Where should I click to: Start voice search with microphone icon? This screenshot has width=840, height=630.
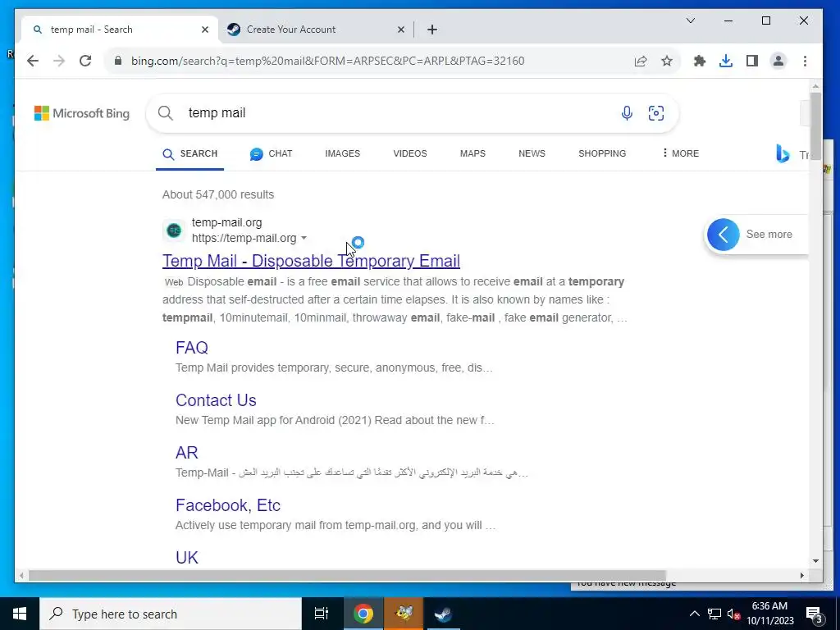(x=626, y=113)
